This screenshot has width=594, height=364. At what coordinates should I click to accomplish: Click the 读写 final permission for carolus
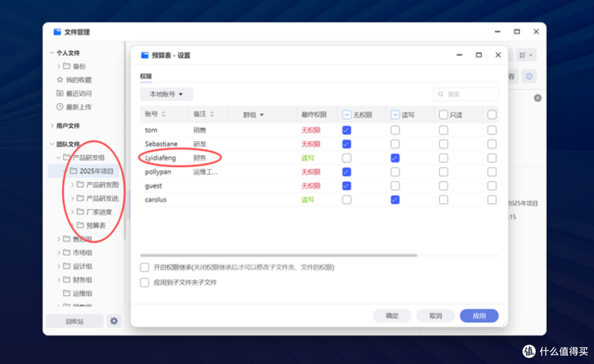coord(307,200)
